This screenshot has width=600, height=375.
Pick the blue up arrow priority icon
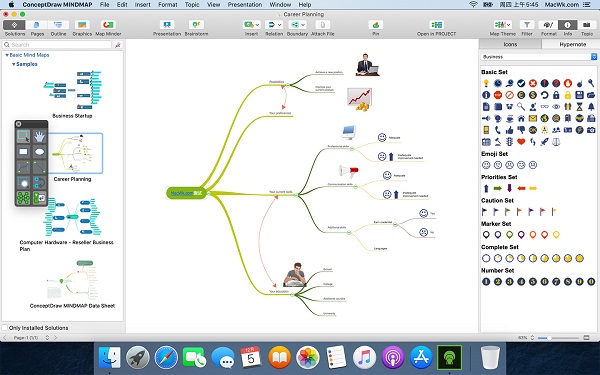[486, 188]
